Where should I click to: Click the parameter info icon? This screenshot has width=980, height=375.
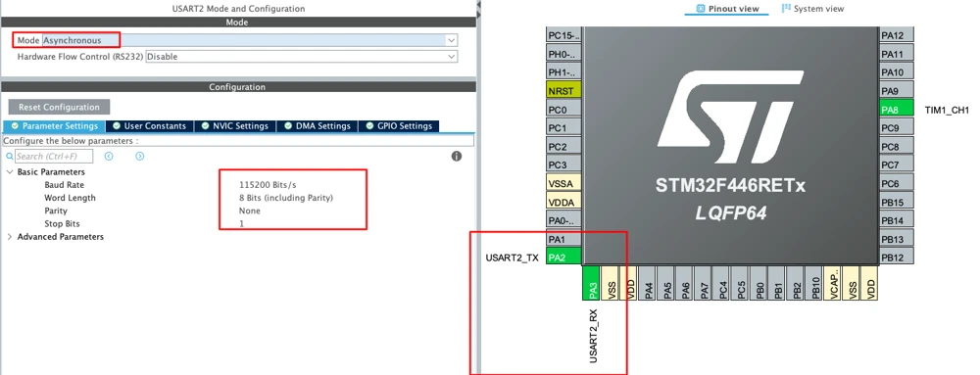tap(457, 156)
